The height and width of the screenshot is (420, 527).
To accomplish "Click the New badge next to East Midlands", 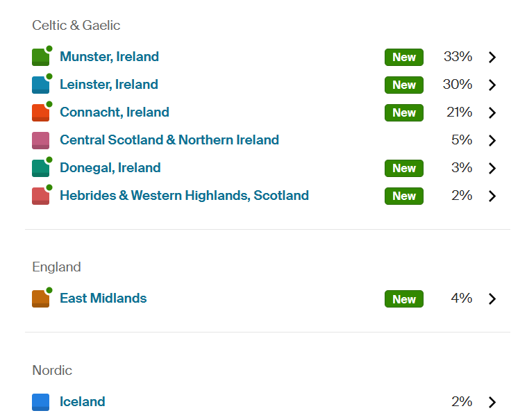I will coord(404,299).
